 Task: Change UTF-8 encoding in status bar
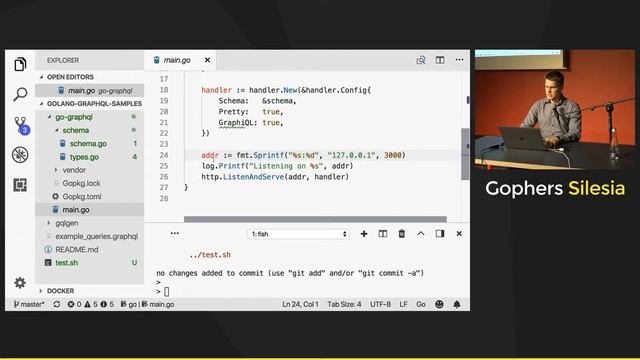[x=380, y=304]
